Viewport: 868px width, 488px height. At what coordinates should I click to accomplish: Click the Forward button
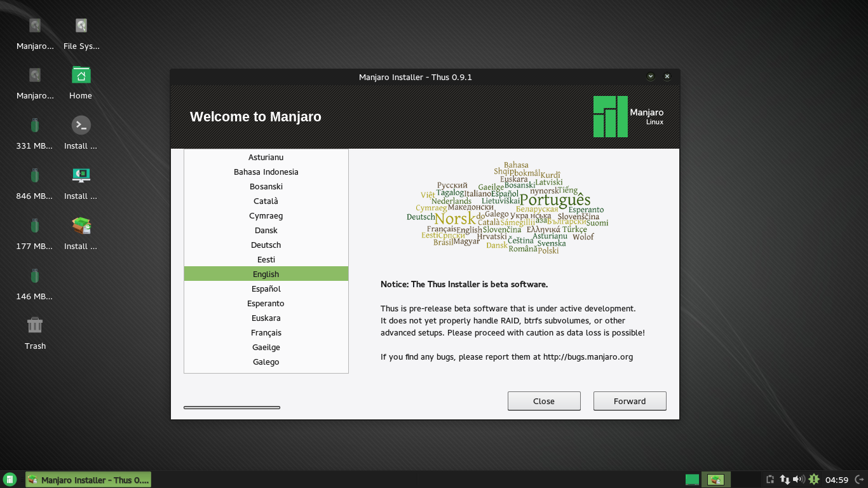pos(630,401)
